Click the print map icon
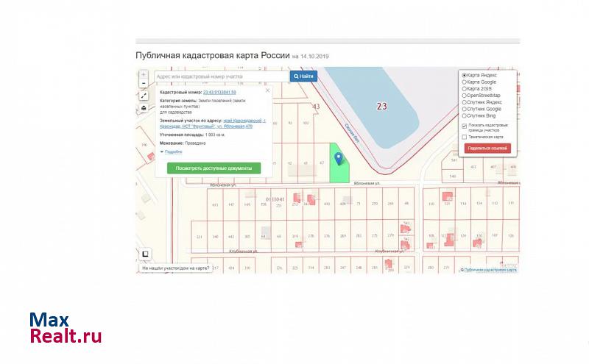 coord(144,108)
